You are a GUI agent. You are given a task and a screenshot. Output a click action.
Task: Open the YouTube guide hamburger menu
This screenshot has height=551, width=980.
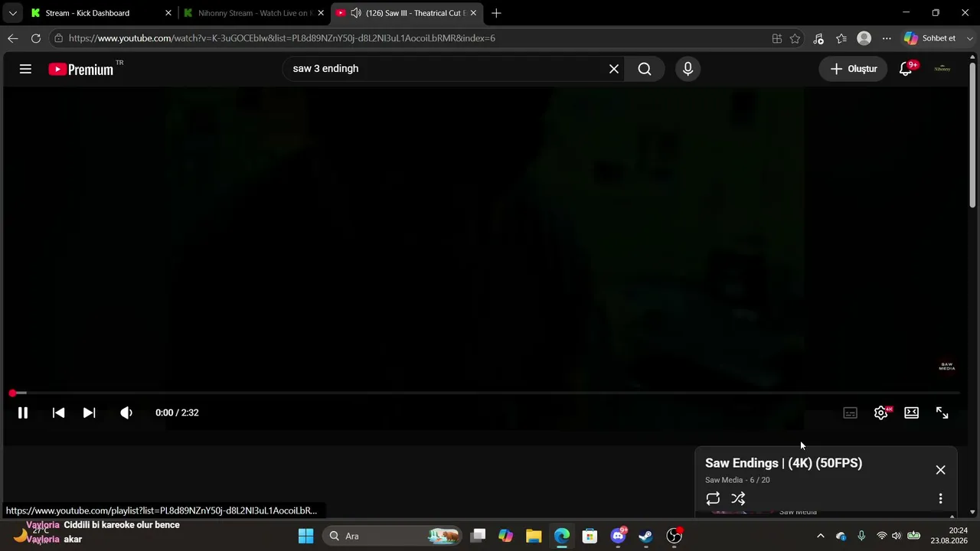[25, 69]
